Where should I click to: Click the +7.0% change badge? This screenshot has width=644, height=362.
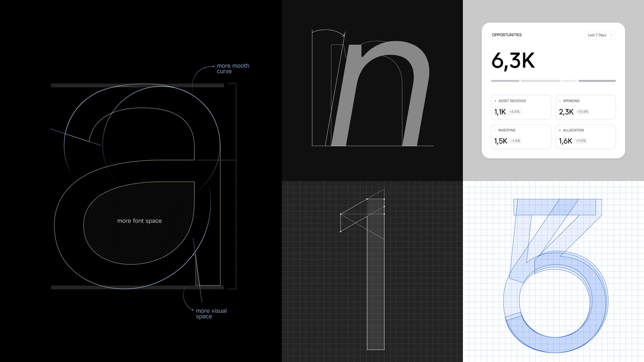point(581,141)
